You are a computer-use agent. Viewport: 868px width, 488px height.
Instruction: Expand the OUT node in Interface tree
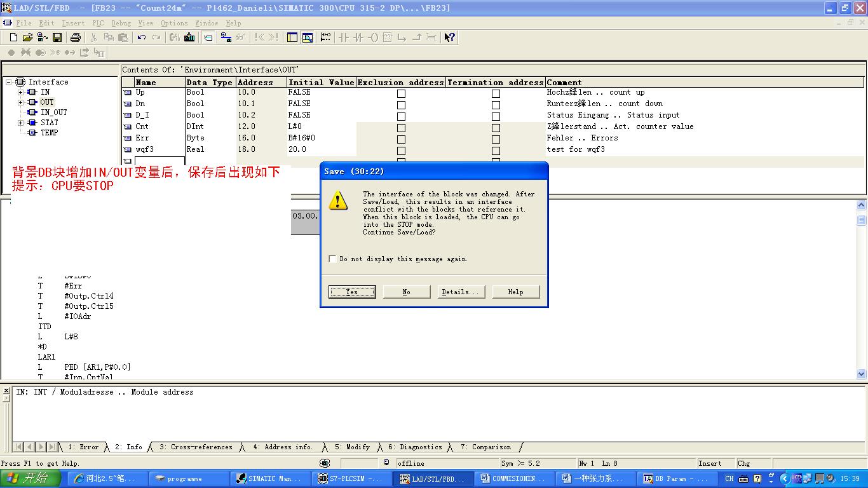click(20, 102)
